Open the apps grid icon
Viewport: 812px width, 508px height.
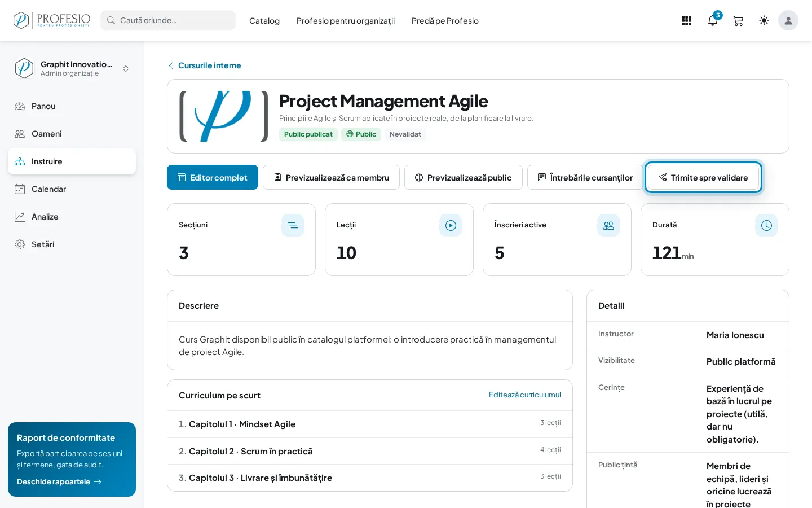(x=686, y=21)
